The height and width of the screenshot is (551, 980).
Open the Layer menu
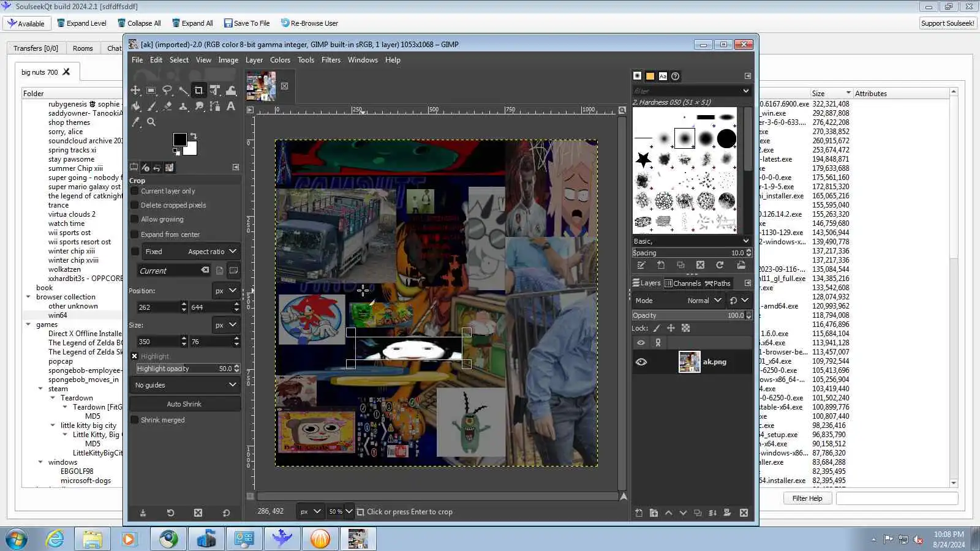(254, 60)
